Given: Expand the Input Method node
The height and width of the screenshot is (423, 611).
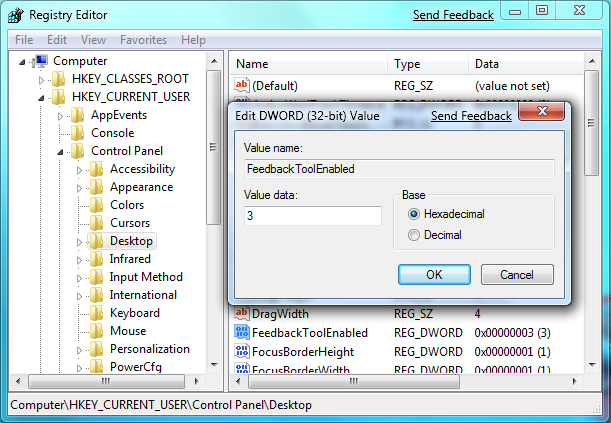Looking at the screenshot, I should pos(79,278).
